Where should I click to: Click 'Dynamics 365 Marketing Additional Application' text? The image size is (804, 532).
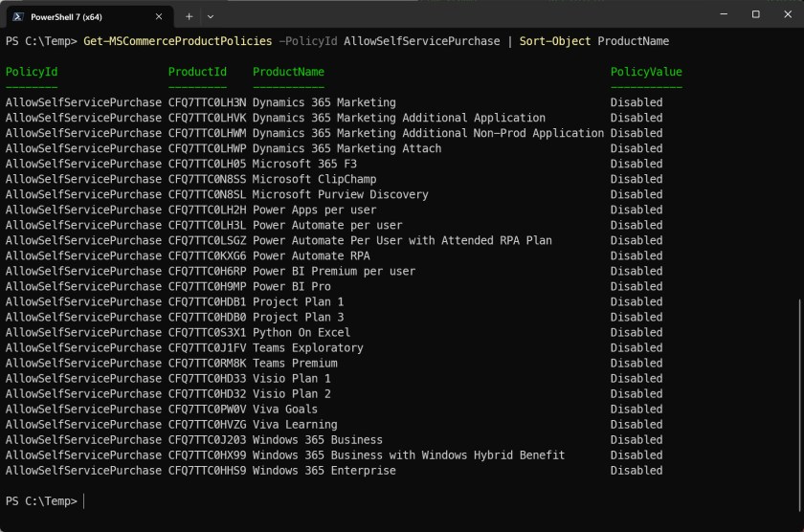point(399,118)
